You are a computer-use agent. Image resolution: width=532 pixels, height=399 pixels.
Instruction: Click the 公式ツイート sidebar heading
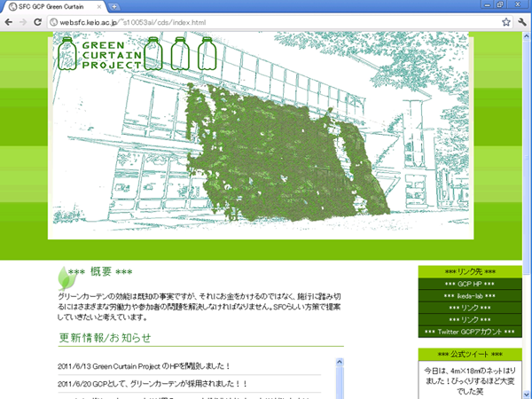(470, 355)
